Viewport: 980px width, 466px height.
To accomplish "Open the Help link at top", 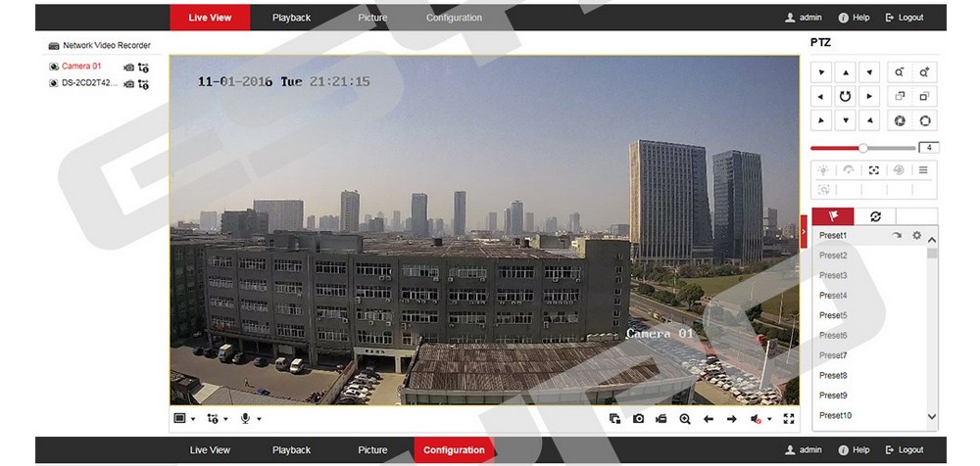I will (854, 18).
